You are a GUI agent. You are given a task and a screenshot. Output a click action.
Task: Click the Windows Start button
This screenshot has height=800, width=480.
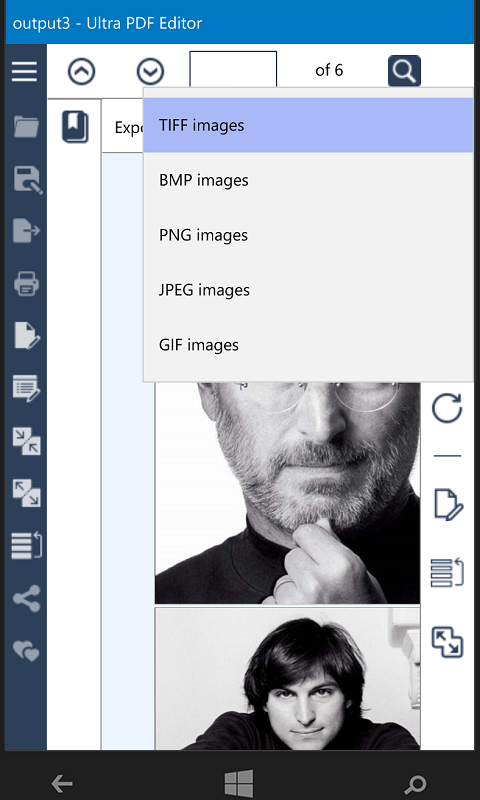[239, 783]
